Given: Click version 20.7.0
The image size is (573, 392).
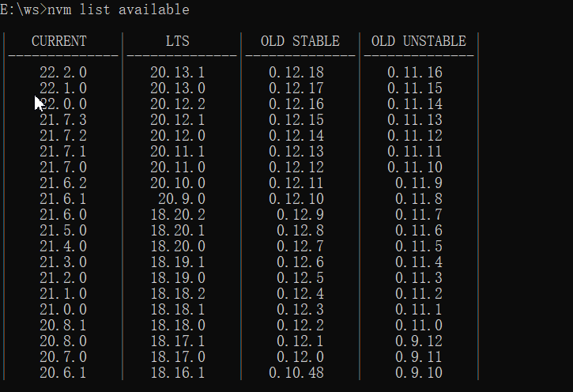Looking at the screenshot, I should pyautogui.click(x=63, y=357).
